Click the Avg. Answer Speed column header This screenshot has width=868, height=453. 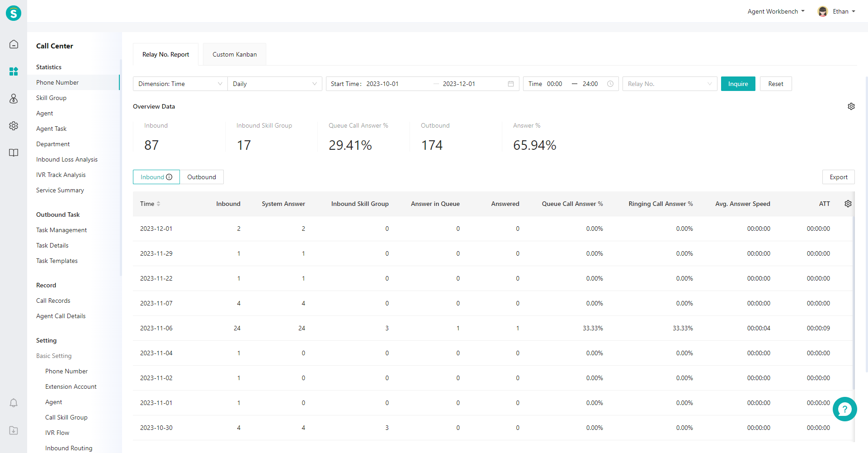[x=743, y=204]
